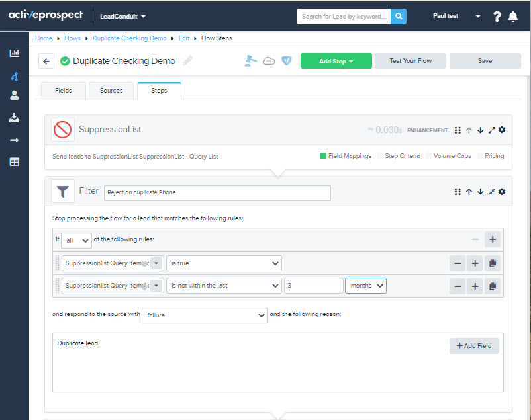
Task: Click the Filter funnel icon
Action: click(x=63, y=191)
